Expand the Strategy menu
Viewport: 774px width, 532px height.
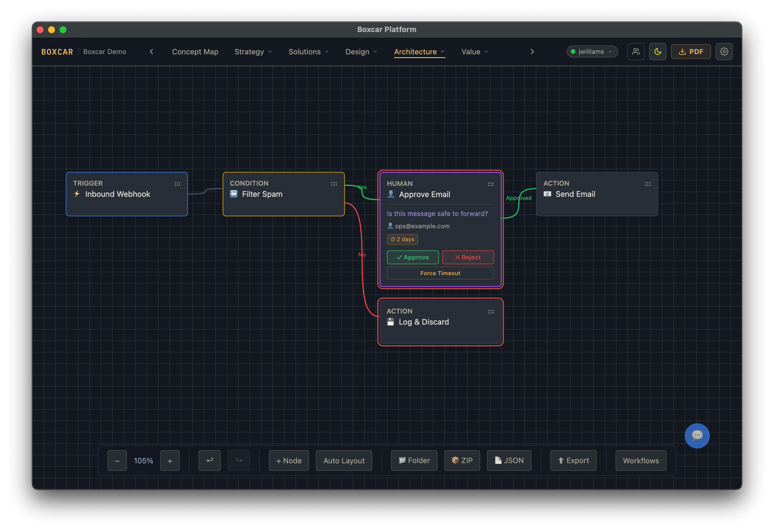coord(253,52)
